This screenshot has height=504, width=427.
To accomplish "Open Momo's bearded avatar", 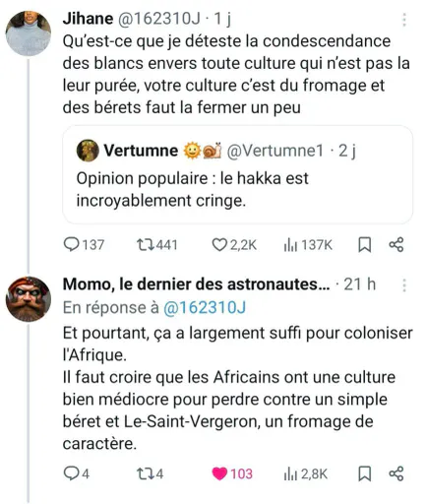I will point(29,299).
